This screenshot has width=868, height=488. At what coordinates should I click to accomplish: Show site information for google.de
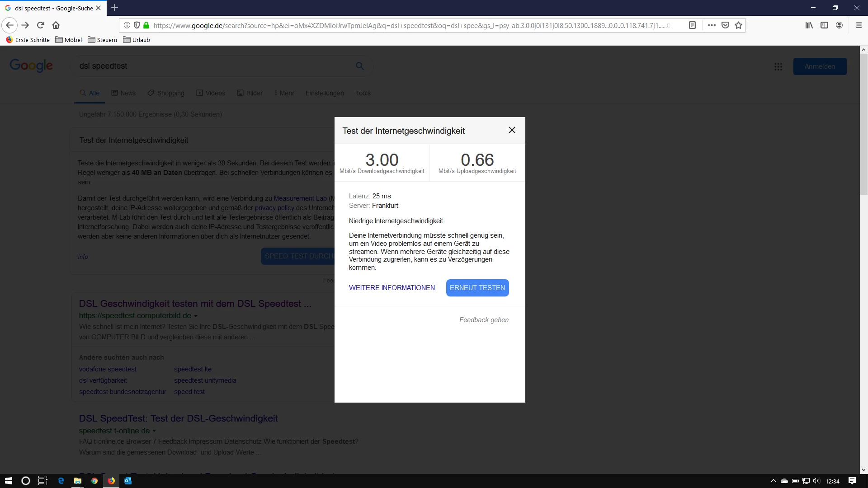tap(127, 25)
